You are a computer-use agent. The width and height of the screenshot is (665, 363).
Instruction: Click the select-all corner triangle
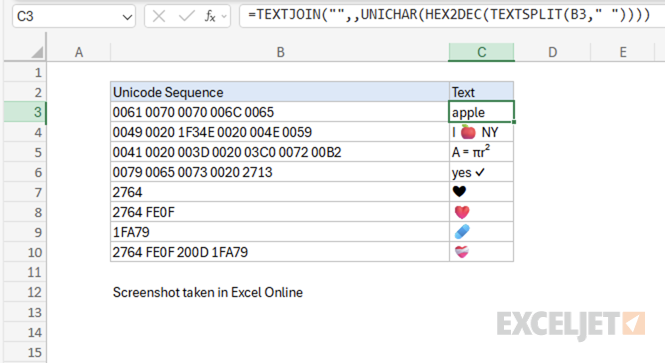coord(37,52)
